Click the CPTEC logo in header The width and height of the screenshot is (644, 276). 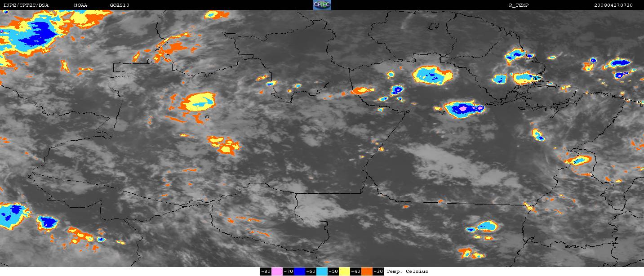(322, 5)
